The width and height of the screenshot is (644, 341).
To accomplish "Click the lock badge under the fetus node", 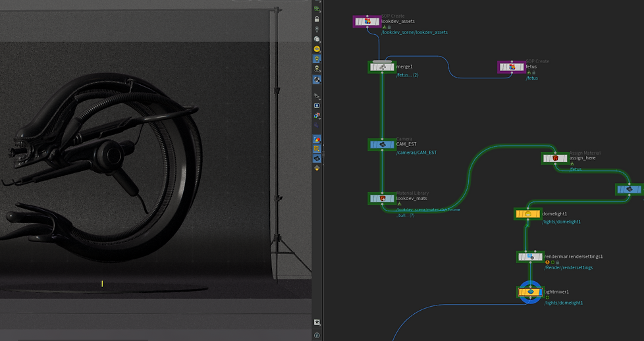I will [x=533, y=72].
